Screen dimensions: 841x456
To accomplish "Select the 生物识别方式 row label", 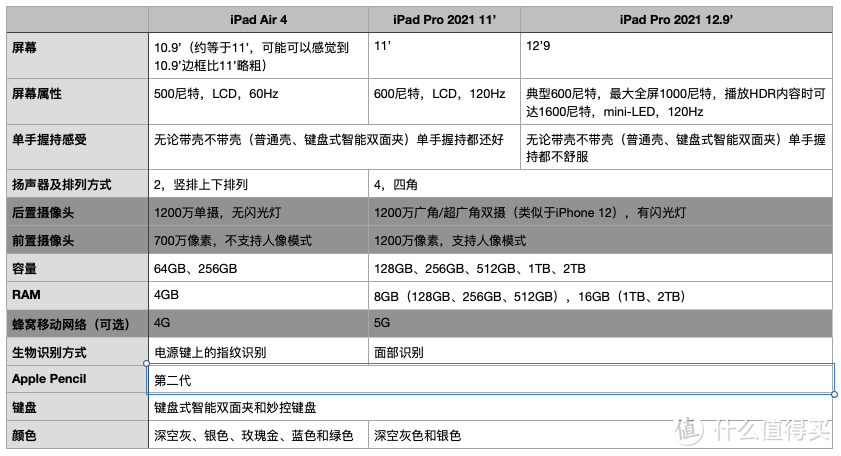I will pyautogui.click(x=77, y=351).
